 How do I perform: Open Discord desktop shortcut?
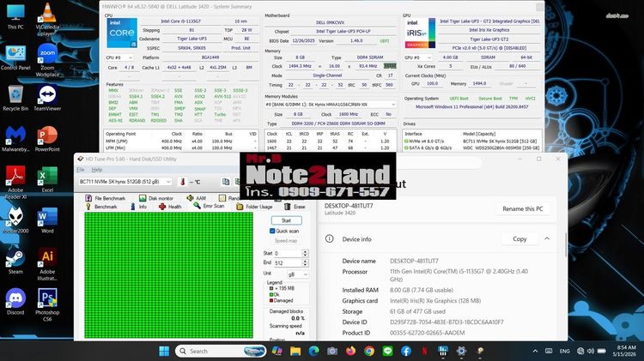click(15, 302)
